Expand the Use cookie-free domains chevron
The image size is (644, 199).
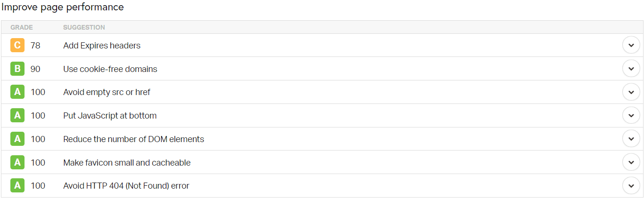tap(631, 69)
